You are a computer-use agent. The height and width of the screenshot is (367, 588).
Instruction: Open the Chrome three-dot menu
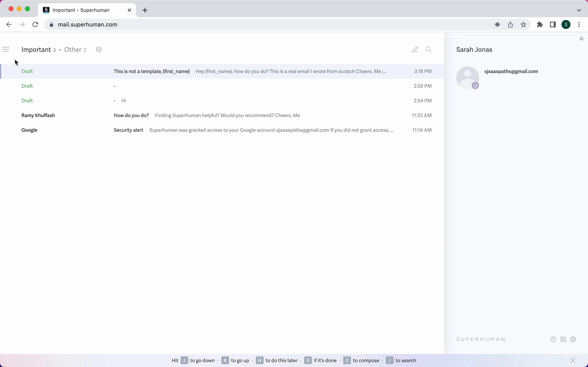579,24
